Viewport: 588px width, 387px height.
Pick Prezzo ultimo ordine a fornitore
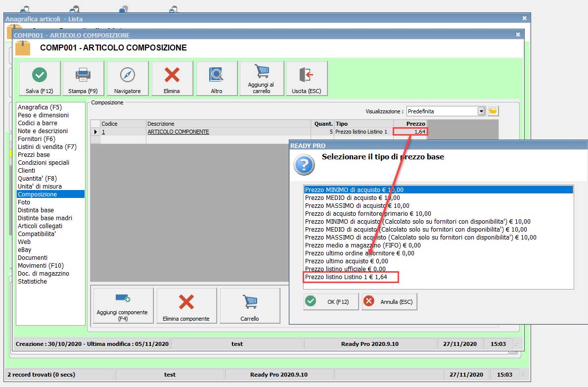pyautogui.click(x=438, y=253)
